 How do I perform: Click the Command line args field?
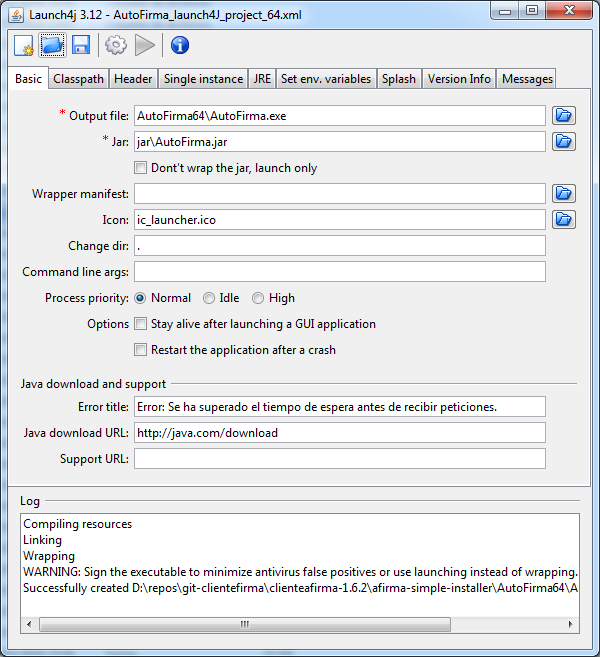[x=340, y=272]
